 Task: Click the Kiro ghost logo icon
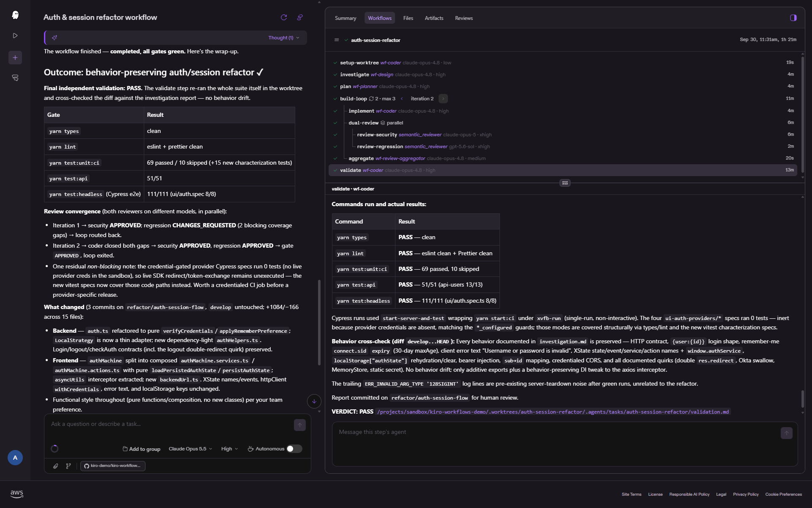tap(15, 15)
